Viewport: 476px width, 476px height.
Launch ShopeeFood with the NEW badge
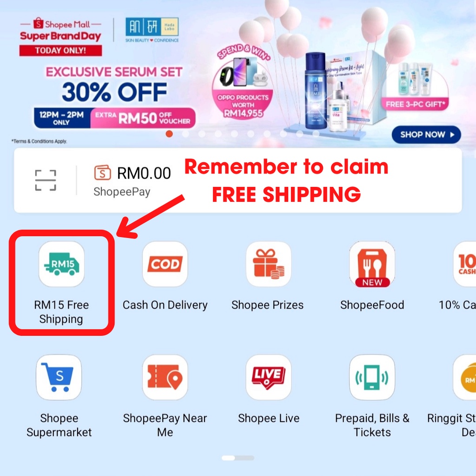point(372,264)
